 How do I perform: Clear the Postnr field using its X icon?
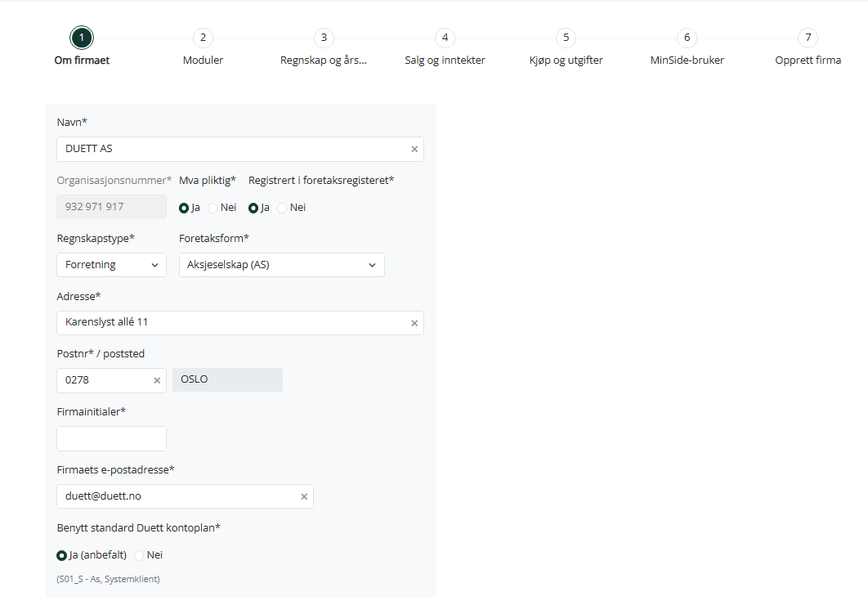pos(157,380)
